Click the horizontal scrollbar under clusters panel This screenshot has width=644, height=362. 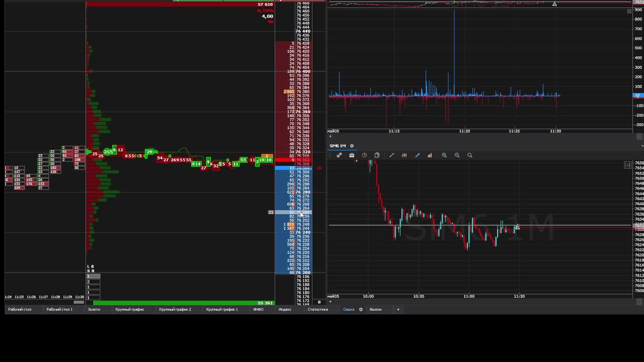[x=79, y=302]
